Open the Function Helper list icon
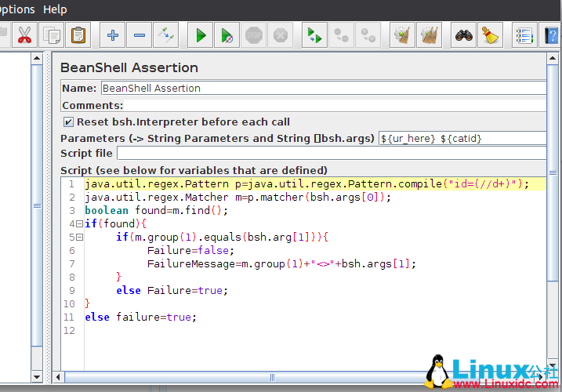 point(524,35)
